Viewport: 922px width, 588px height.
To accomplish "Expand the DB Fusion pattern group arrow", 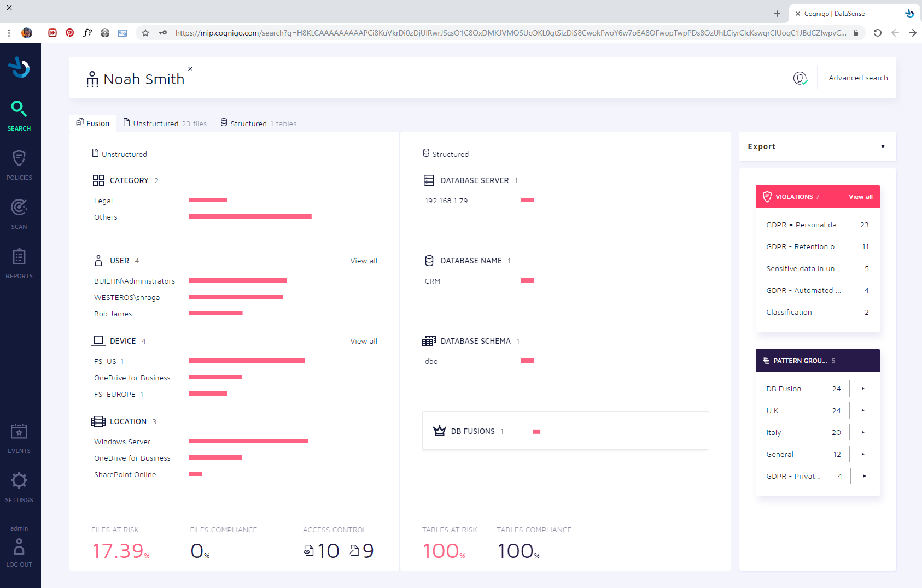I will tap(863, 389).
